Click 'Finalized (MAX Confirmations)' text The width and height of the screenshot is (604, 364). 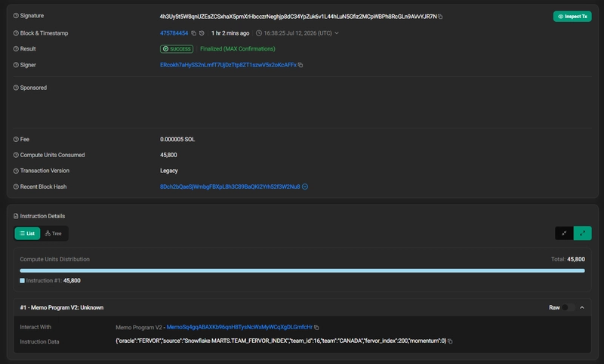[x=238, y=49]
